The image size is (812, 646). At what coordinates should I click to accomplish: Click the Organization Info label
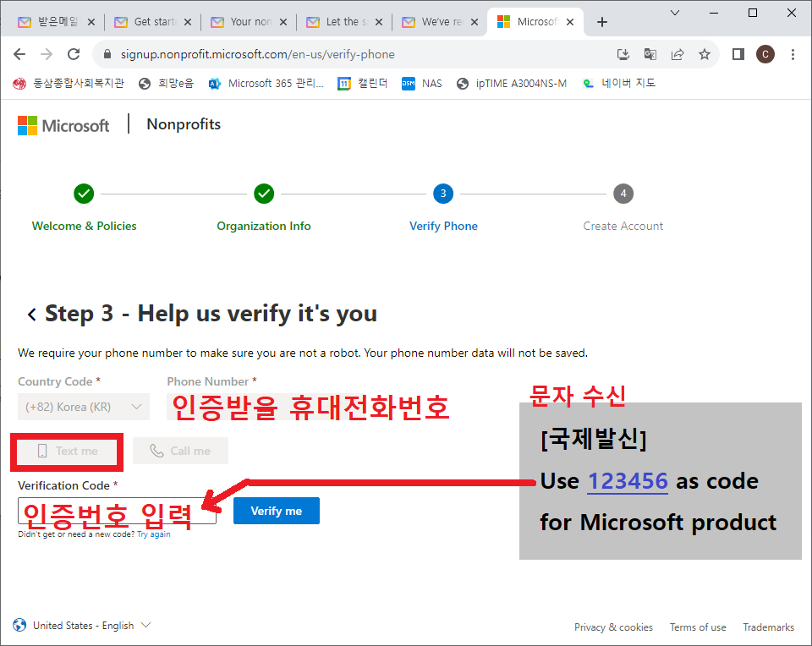pos(264,227)
